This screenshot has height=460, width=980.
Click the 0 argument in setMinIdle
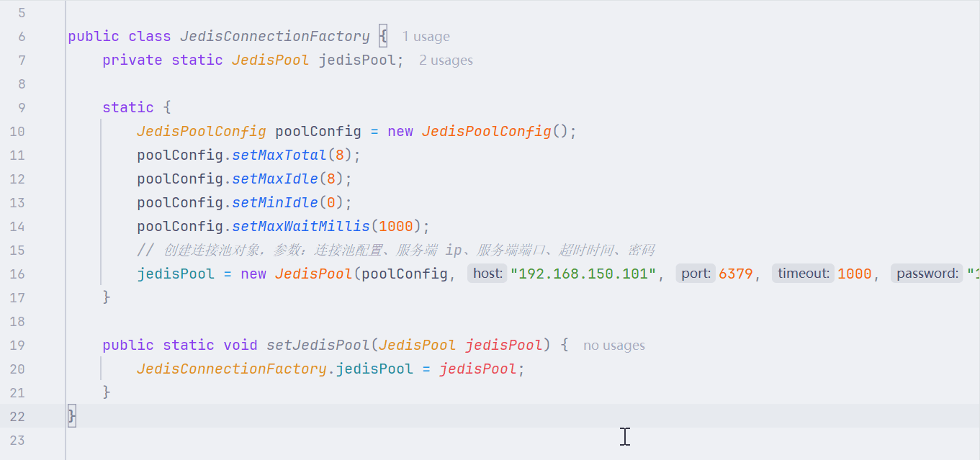331,203
